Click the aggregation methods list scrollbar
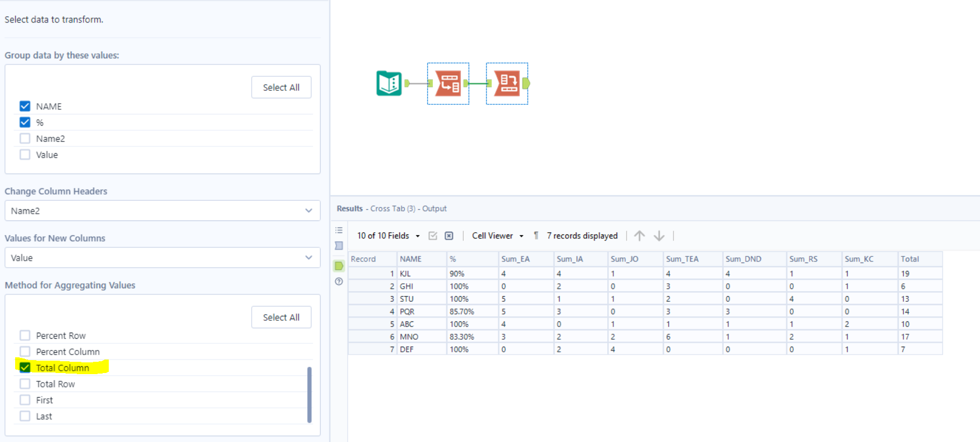Viewport: 980px width, 442px height. [x=309, y=394]
